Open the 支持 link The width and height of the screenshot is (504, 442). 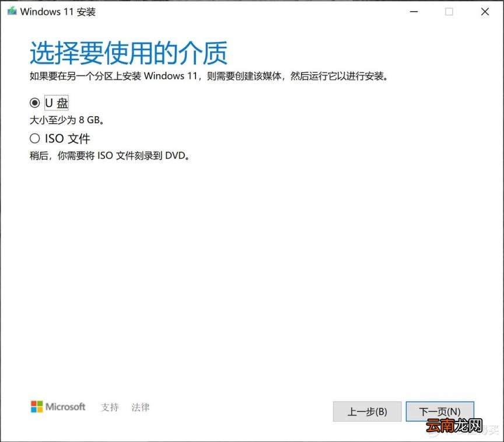(110, 407)
